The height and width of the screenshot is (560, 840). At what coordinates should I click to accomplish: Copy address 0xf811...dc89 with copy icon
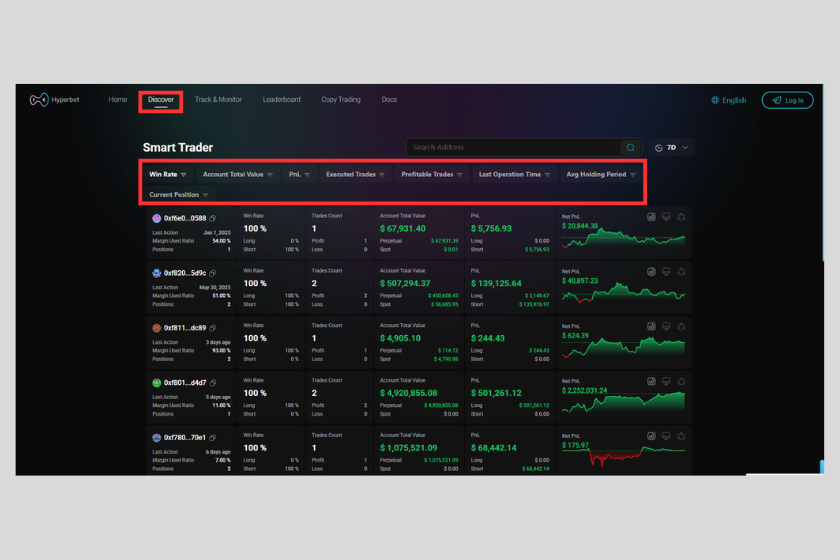(x=213, y=328)
